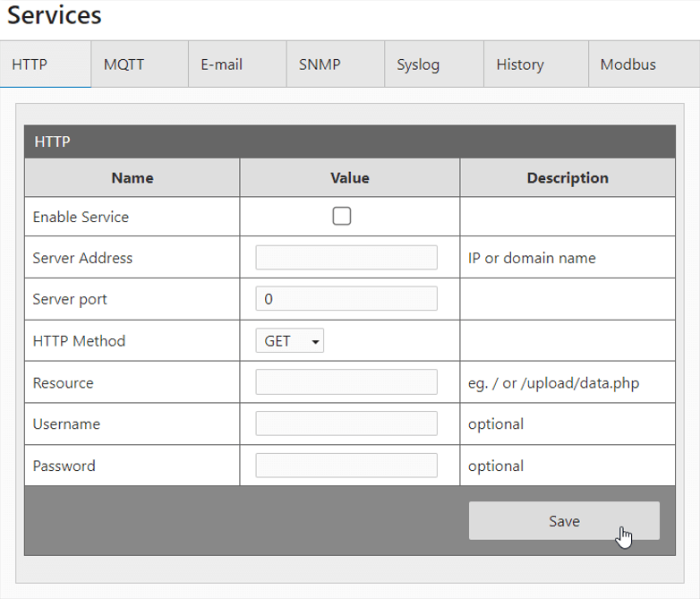Click the dark HTTP section title bar

click(x=349, y=141)
